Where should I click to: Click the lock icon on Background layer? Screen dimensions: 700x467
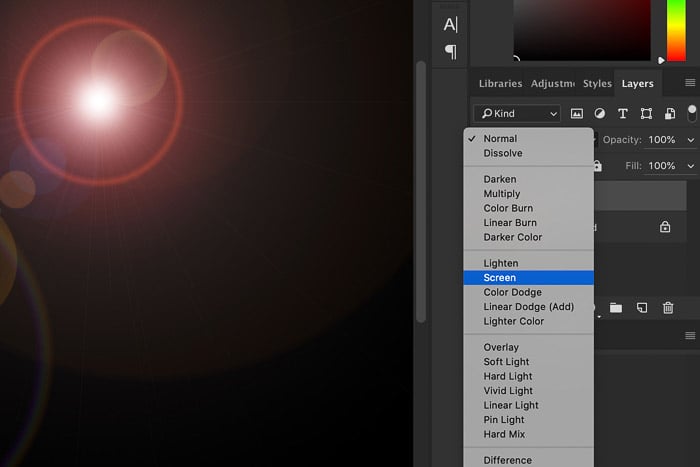[x=665, y=227]
